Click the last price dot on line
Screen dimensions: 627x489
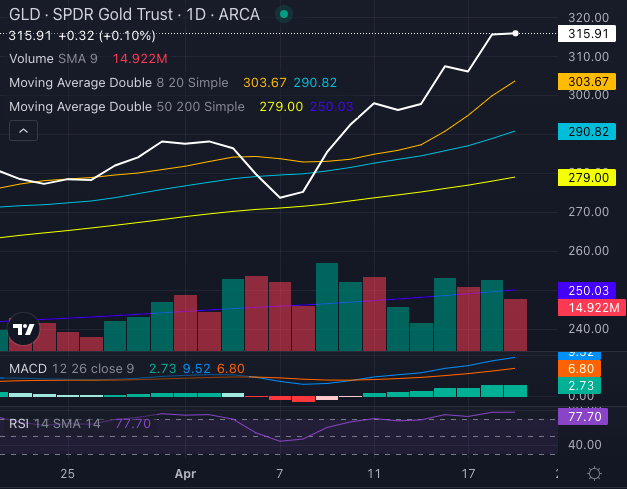point(515,33)
